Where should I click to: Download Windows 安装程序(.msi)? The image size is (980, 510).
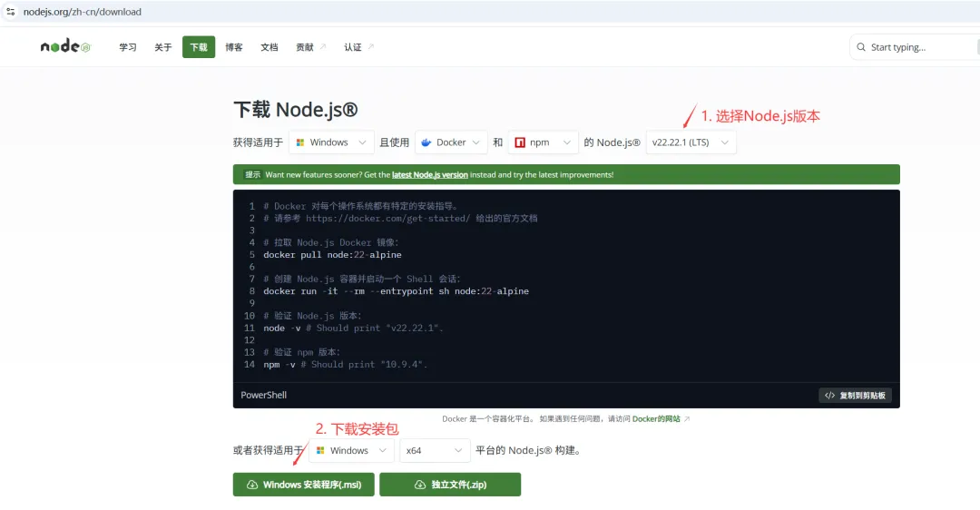[x=304, y=485]
